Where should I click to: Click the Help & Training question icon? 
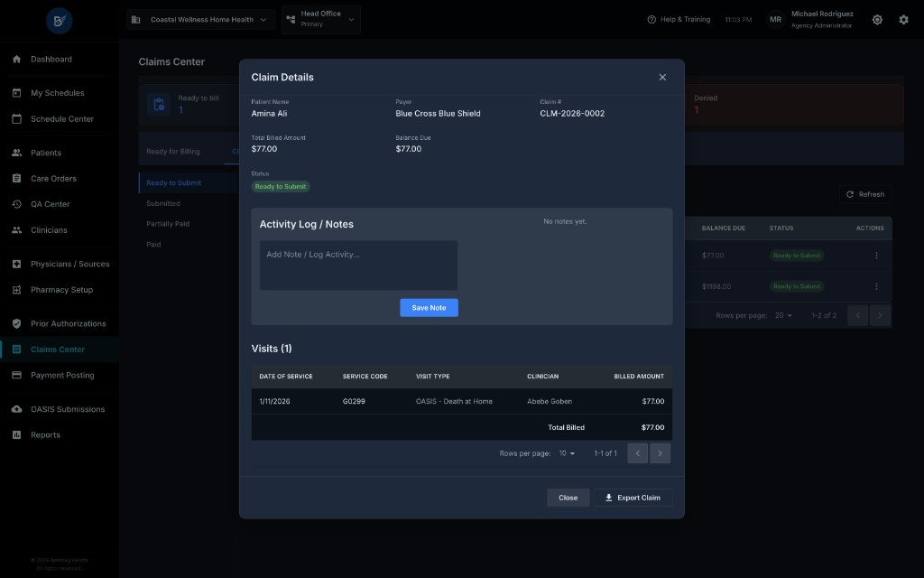tap(651, 20)
